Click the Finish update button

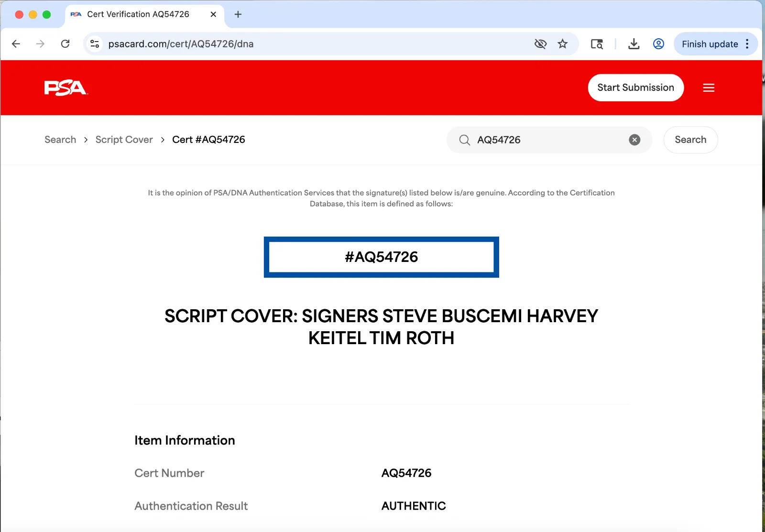[710, 44]
